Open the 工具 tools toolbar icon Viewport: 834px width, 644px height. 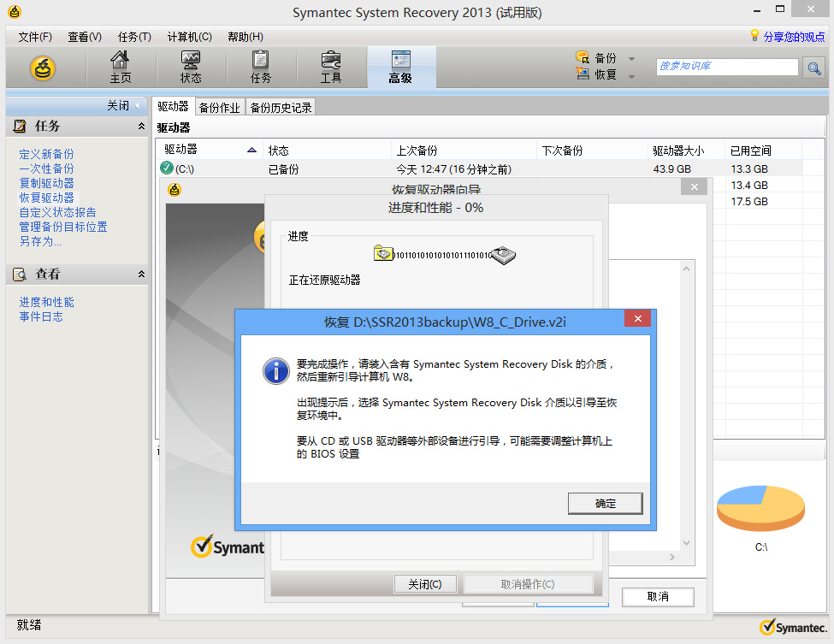point(331,67)
